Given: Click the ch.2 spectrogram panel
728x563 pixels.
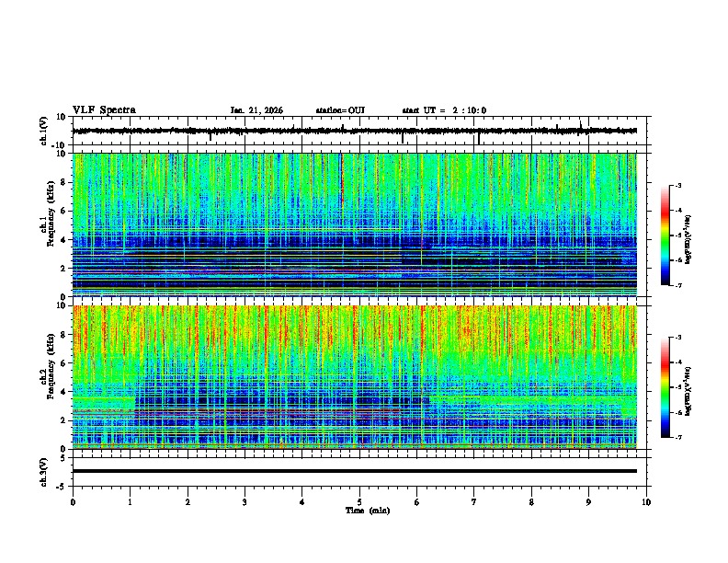Looking at the screenshot, I should coord(355,377).
